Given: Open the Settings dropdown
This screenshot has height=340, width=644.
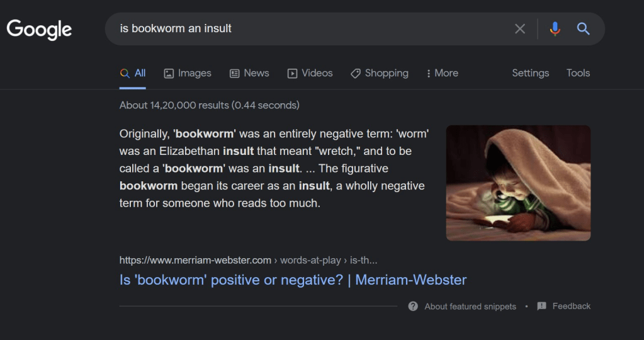Looking at the screenshot, I should click(x=530, y=73).
